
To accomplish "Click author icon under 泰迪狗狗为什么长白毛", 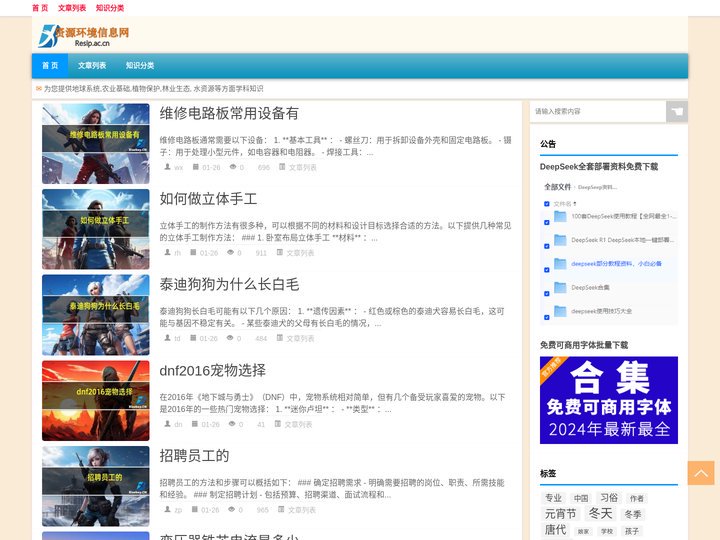I will (168, 338).
